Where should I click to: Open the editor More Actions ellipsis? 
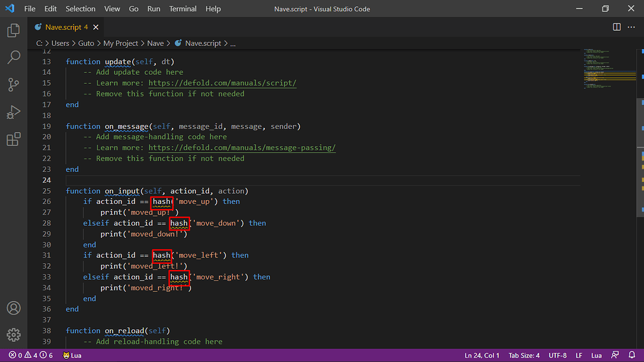click(631, 27)
